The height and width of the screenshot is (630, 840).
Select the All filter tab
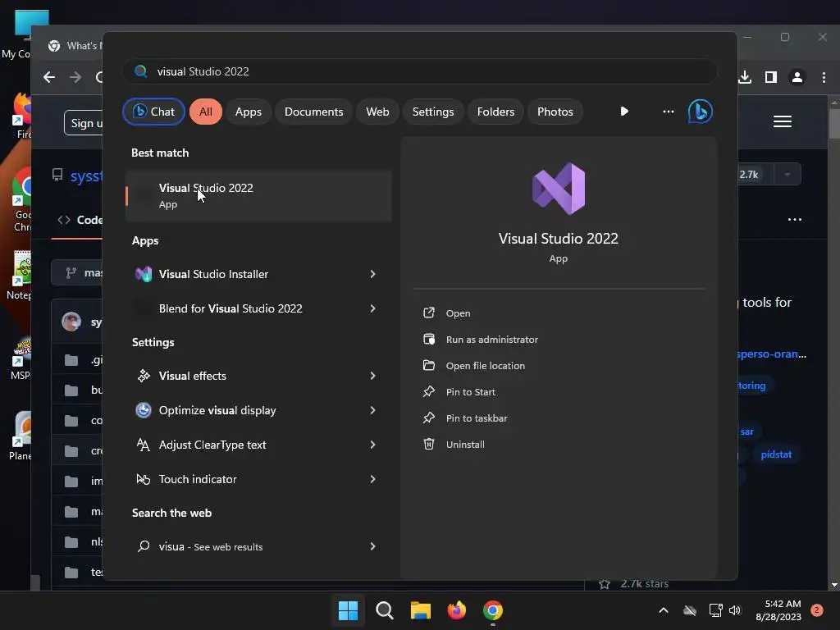[206, 112]
